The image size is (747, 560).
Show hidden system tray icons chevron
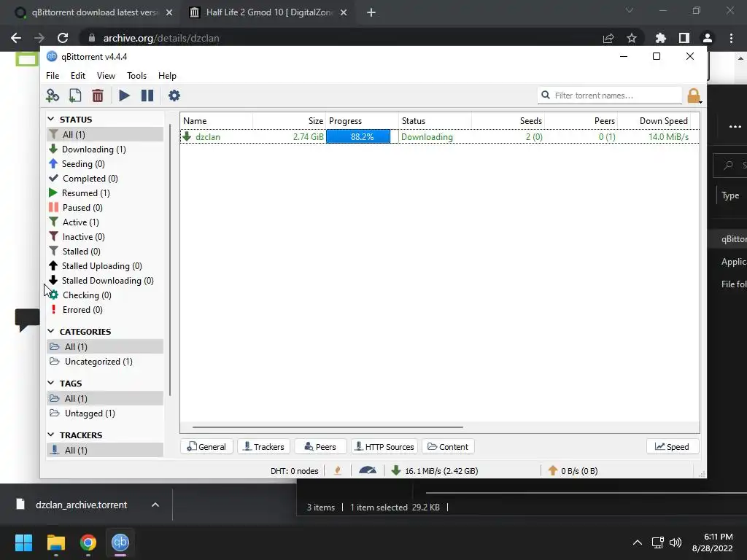638,542
